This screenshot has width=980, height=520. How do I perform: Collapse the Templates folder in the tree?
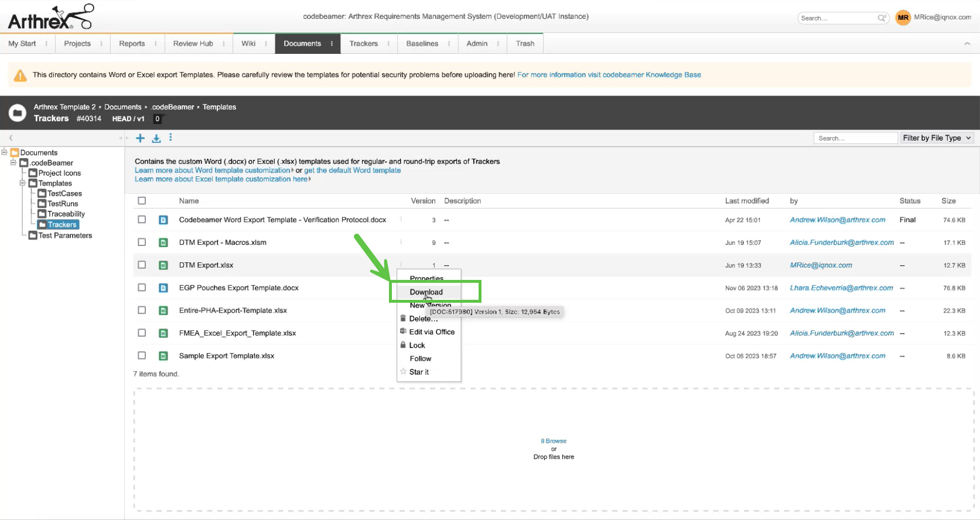(23, 183)
